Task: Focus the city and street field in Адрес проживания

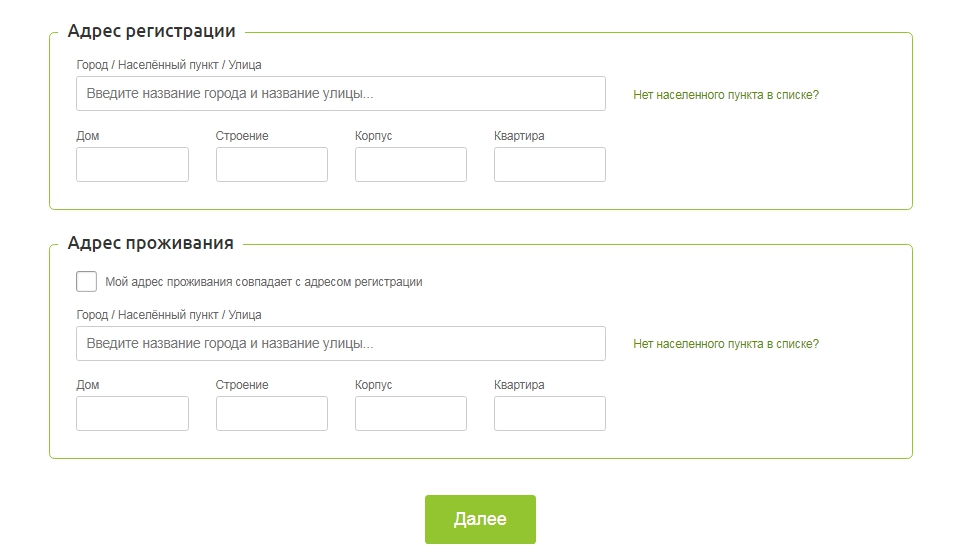Action: [x=340, y=343]
